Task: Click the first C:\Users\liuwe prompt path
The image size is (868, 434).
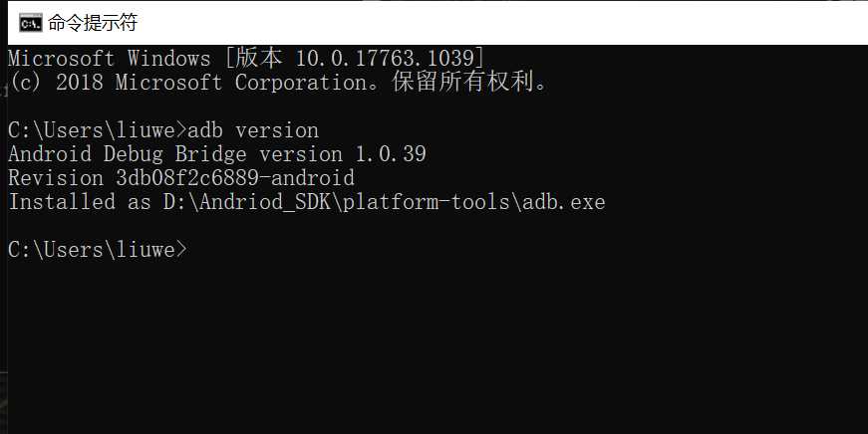Action: (92, 130)
